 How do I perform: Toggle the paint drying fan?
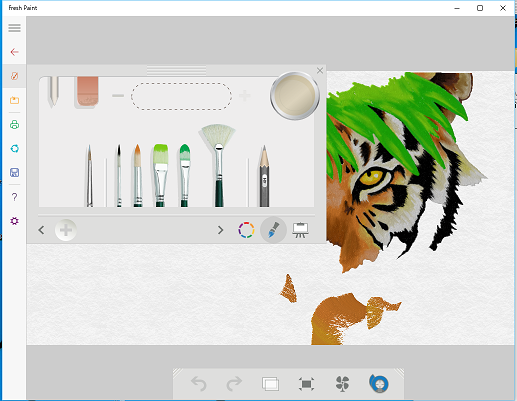tap(342, 384)
